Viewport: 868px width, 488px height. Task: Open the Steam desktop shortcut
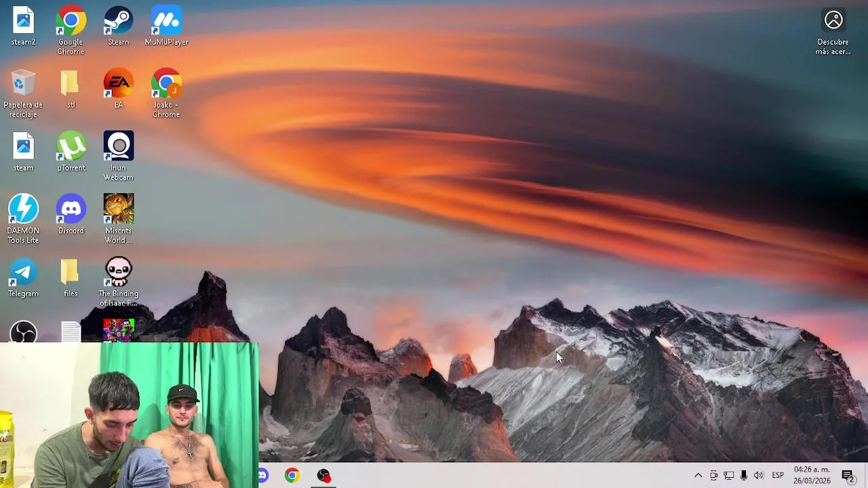118,26
